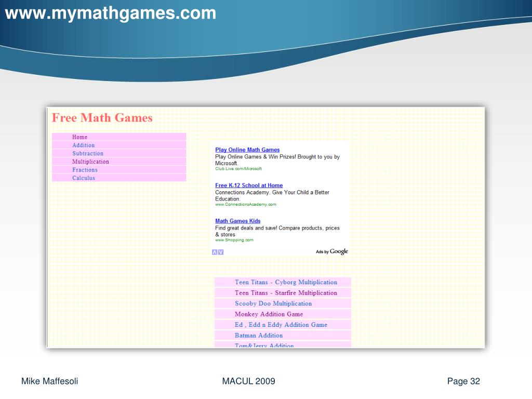Click the Play Online Math Games ad

[247, 150]
